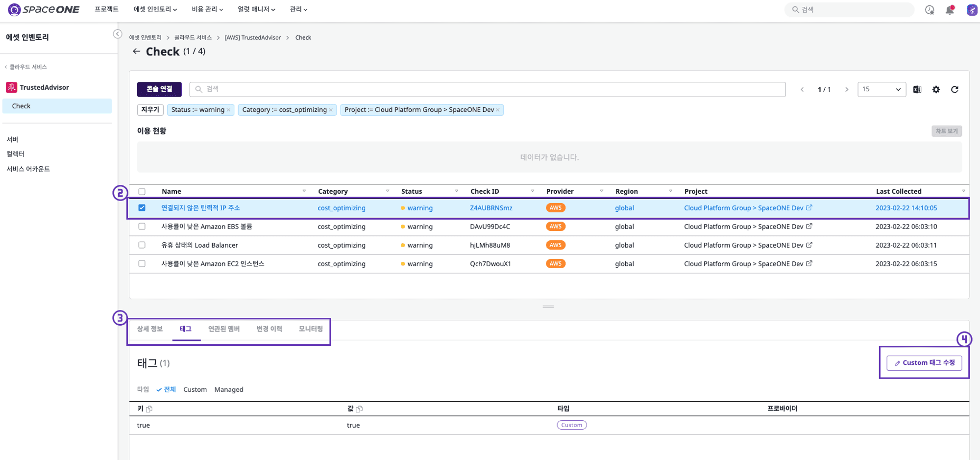Copy the 키 column values icon
The height and width of the screenshot is (460, 980).
coord(149,409)
